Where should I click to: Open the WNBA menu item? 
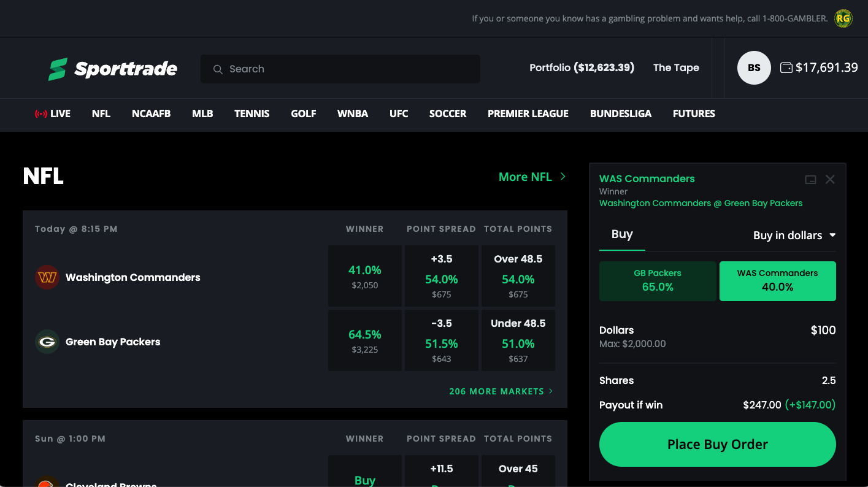pos(353,113)
